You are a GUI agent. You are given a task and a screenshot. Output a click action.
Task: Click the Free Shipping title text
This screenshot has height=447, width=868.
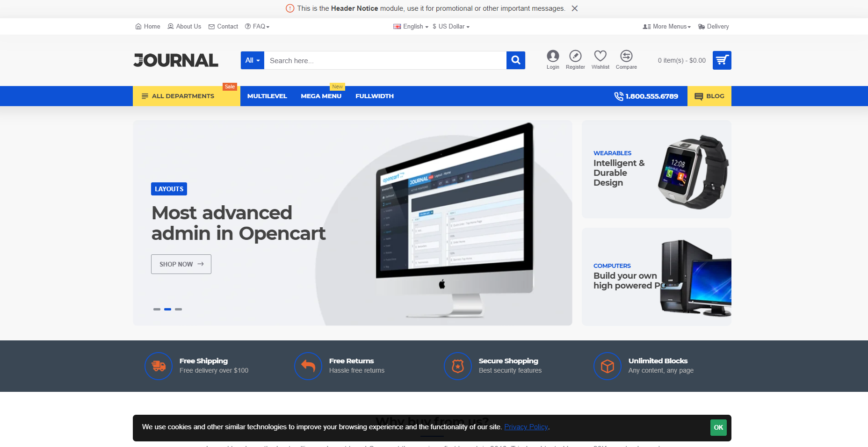(203, 361)
